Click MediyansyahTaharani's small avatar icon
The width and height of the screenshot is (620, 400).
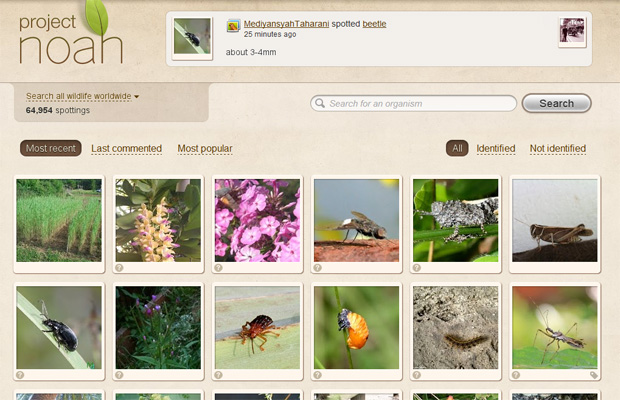233,26
